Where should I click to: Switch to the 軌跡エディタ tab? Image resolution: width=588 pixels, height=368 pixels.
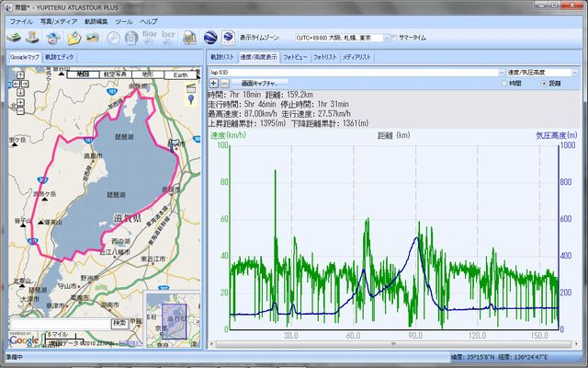pyautogui.click(x=59, y=57)
